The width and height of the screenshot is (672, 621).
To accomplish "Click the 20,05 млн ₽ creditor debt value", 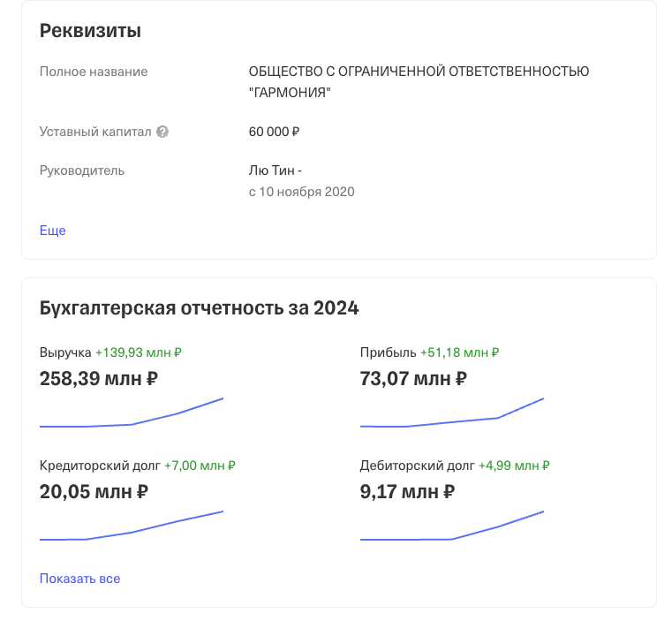I will coord(94,492).
